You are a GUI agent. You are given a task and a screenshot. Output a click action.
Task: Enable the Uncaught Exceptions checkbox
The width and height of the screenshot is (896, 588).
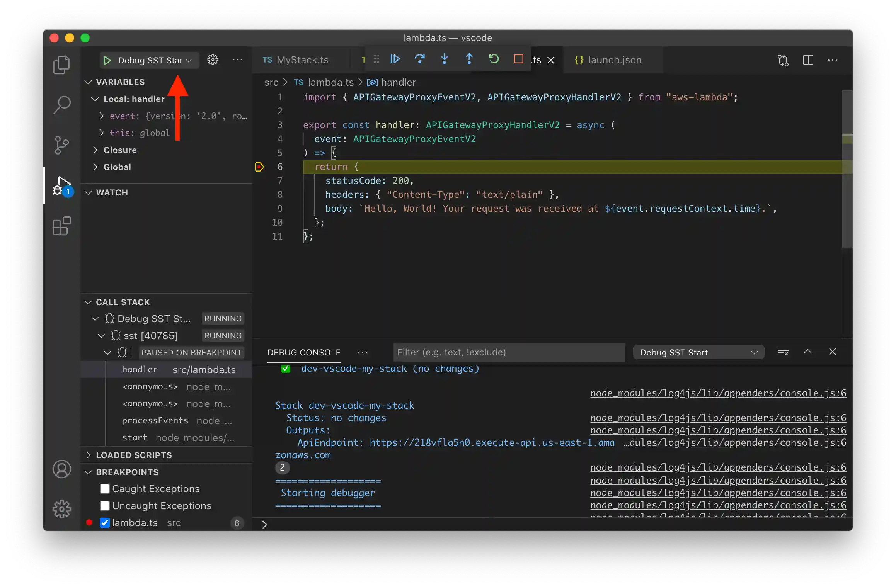pyautogui.click(x=104, y=505)
